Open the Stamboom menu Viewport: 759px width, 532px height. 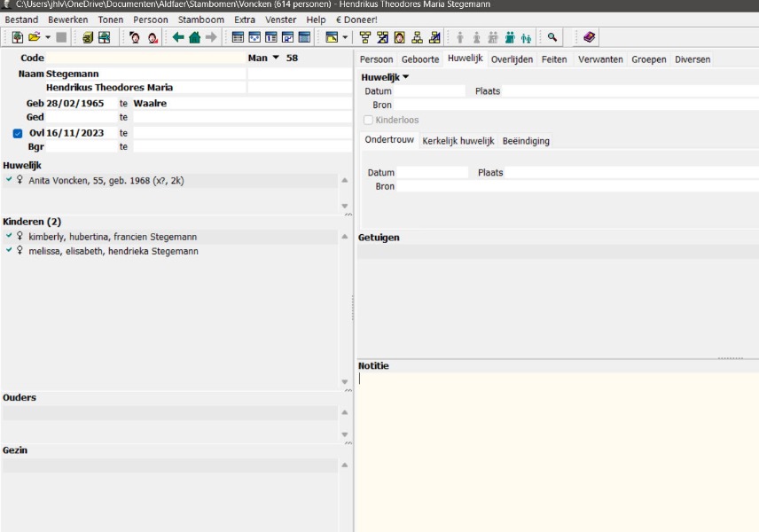point(200,20)
